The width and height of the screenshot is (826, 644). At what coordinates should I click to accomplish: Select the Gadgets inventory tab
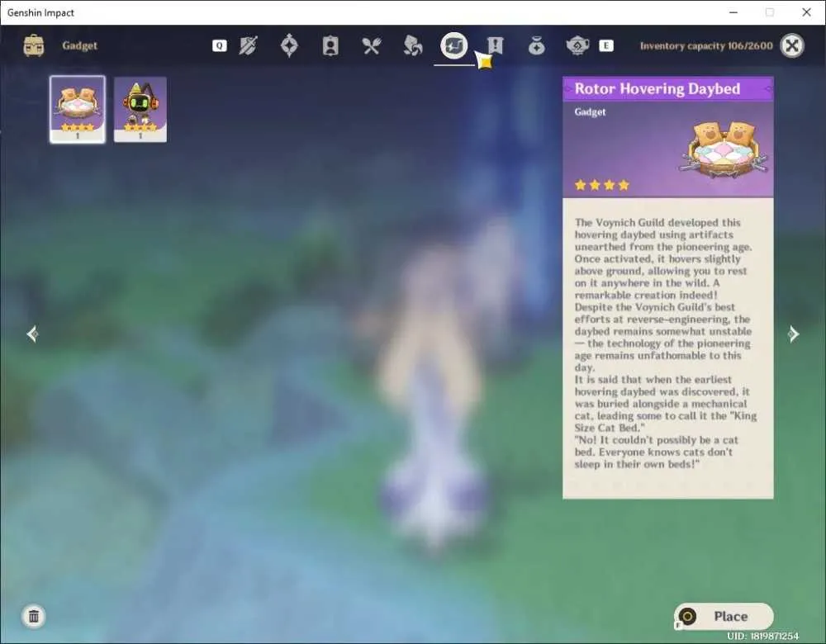click(x=454, y=45)
